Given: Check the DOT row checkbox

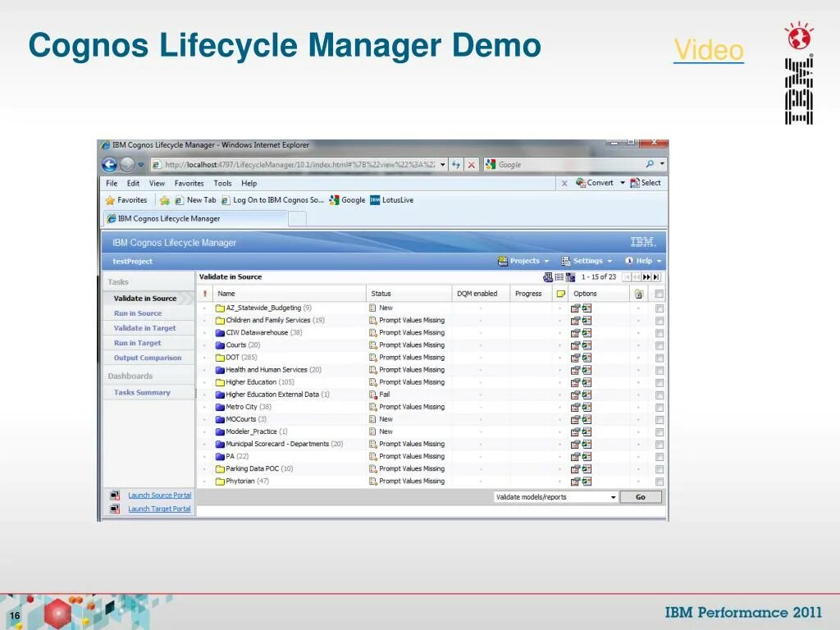Looking at the screenshot, I should (660, 358).
